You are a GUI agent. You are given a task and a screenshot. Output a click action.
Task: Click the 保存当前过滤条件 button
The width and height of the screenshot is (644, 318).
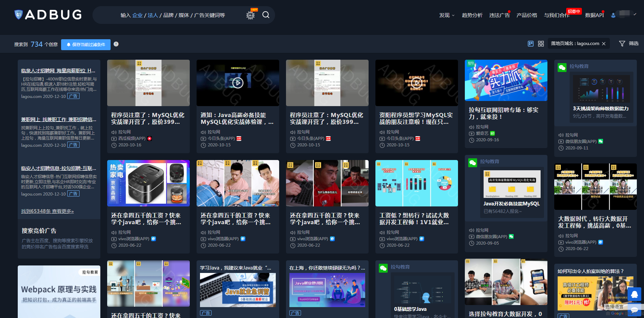point(86,44)
